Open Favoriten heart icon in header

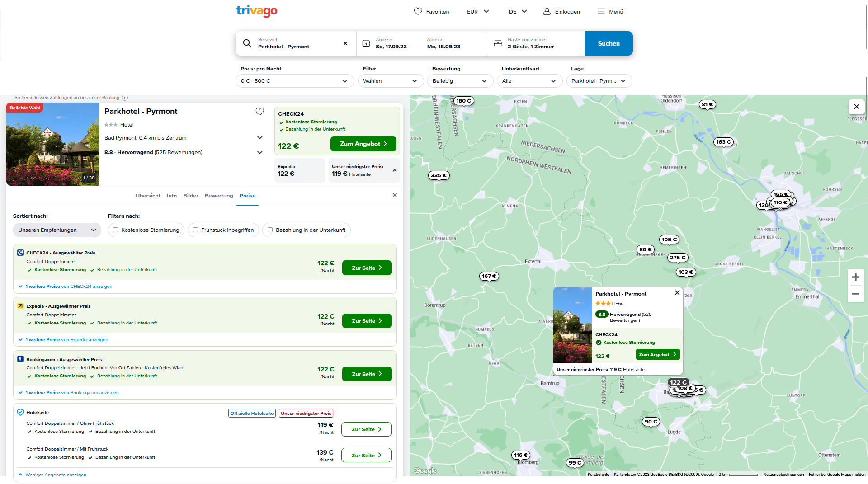[418, 11]
